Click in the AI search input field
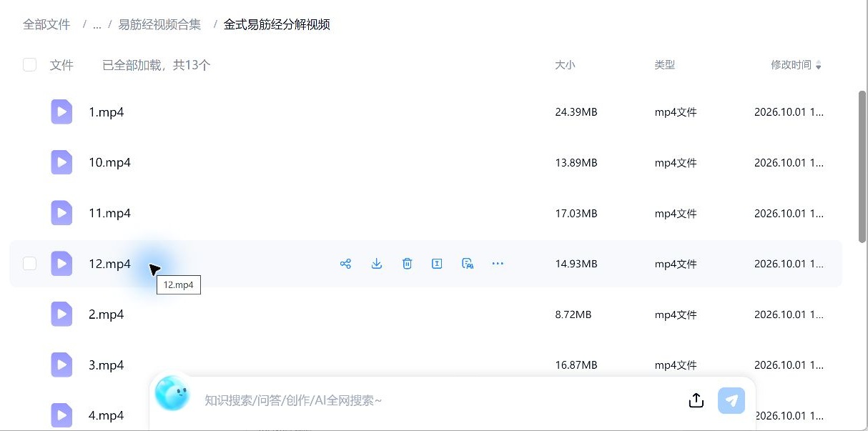 [436, 400]
